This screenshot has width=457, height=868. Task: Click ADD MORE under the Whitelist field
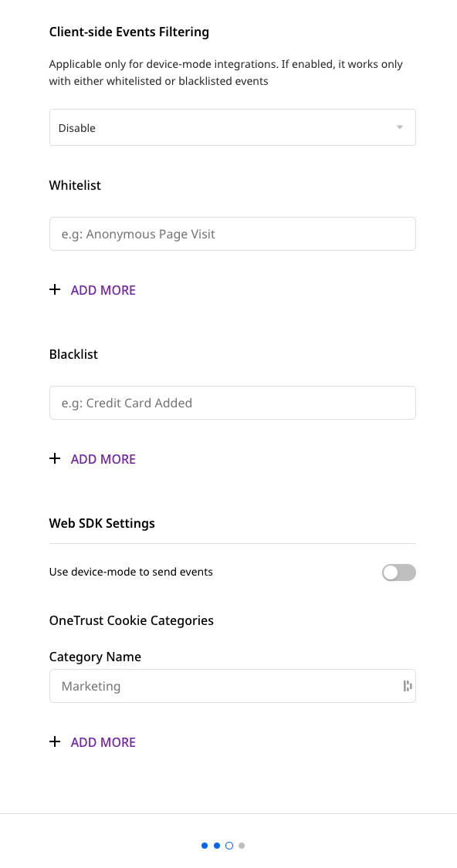tap(103, 289)
